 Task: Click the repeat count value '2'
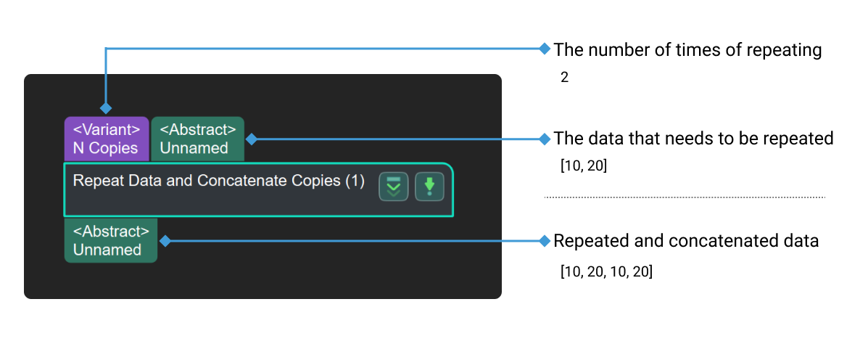click(564, 77)
